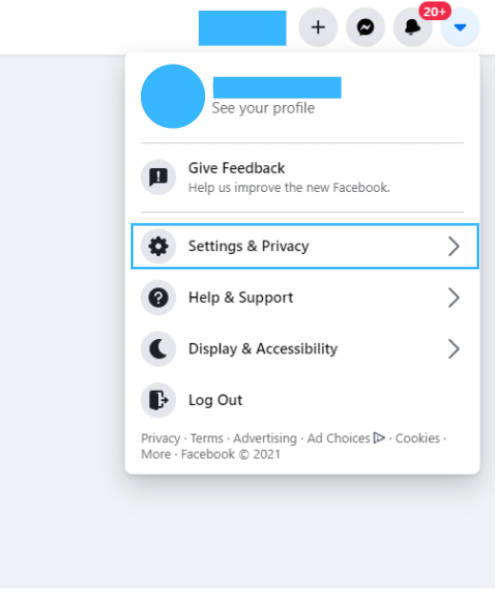This screenshot has height=593, width=497.
Task: Open the Cookies footer link
Action: (x=418, y=439)
